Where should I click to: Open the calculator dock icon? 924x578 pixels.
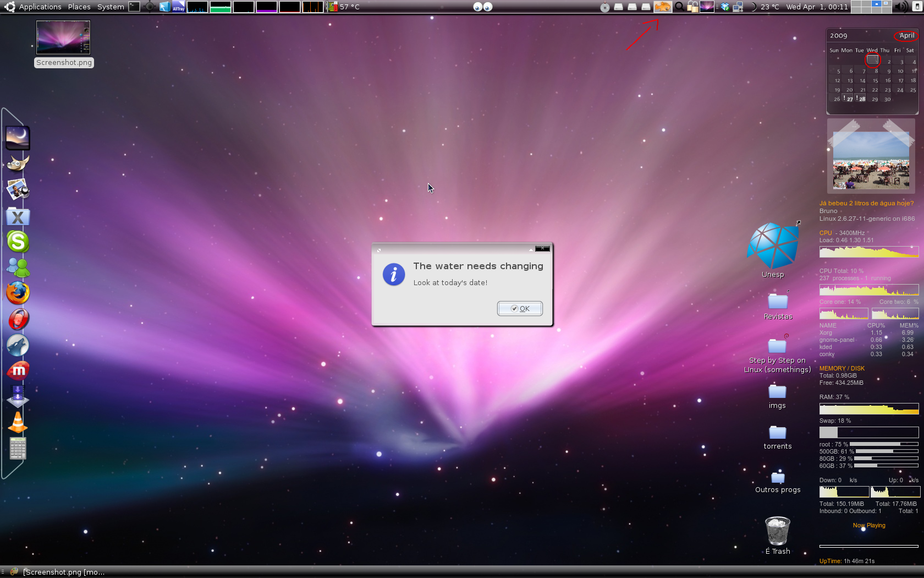pos(18,449)
